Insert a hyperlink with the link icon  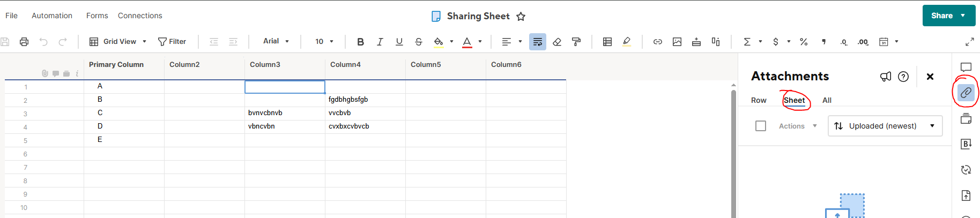(x=658, y=42)
